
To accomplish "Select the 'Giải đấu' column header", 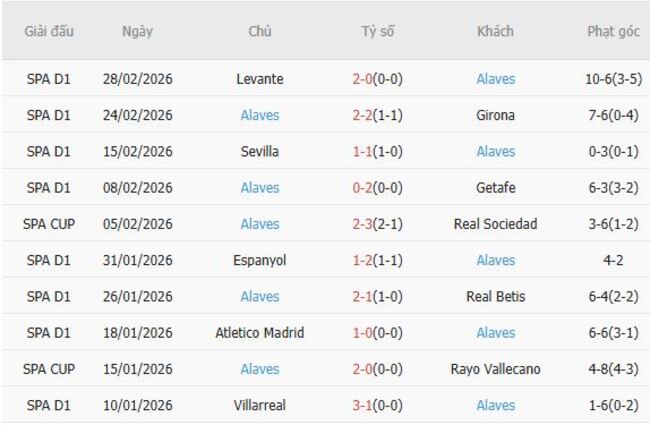I will (x=49, y=31).
